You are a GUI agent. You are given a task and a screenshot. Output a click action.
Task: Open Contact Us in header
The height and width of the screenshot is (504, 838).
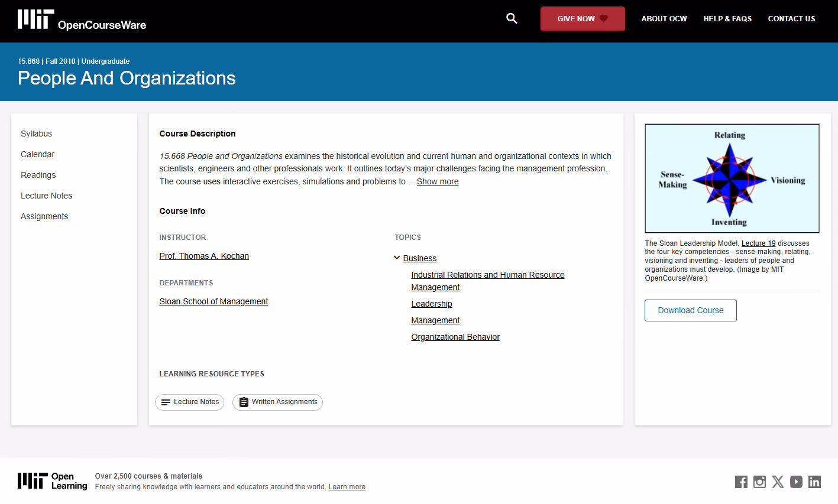click(791, 19)
